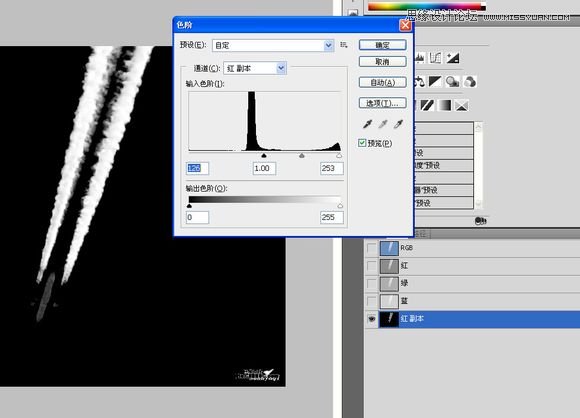Select the 绿 channel name label
This screenshot has width=580, height=418.
click(404, 283)
